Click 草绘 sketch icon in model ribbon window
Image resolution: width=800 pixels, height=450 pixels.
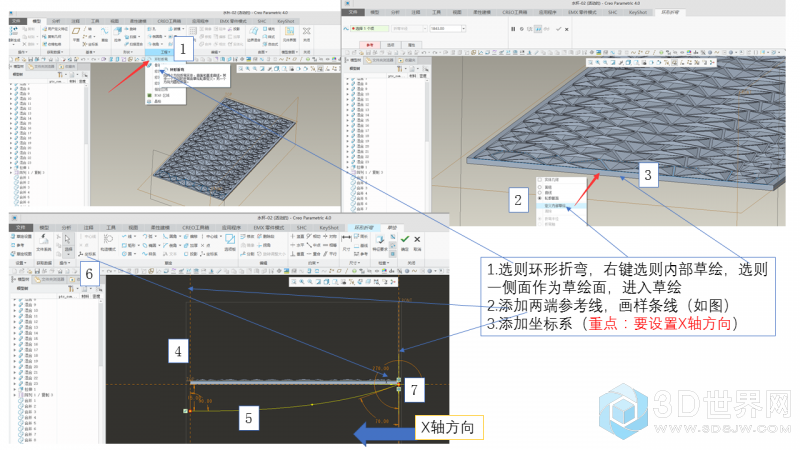pyautogui.click(x=105, y=34)
